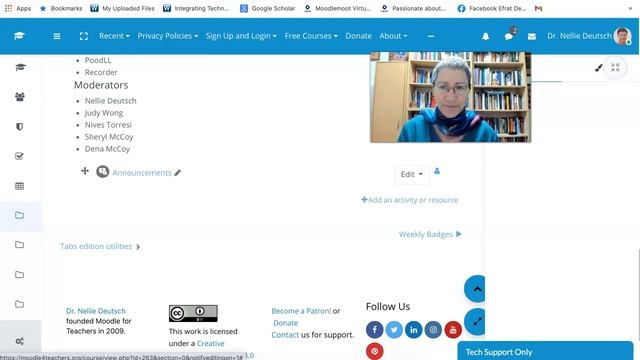The image size is (640, 360).
Task: Click the graduation cap site logo
Action: 19,36
